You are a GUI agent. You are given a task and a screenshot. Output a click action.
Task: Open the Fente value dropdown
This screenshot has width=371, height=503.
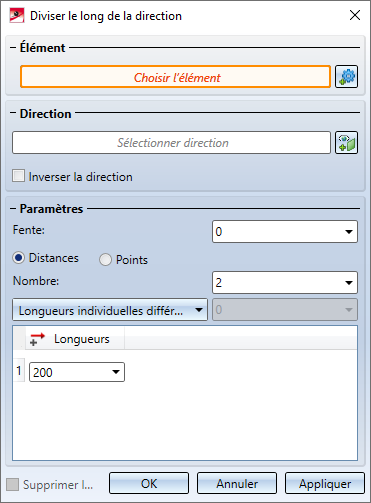tap(349, 232)
